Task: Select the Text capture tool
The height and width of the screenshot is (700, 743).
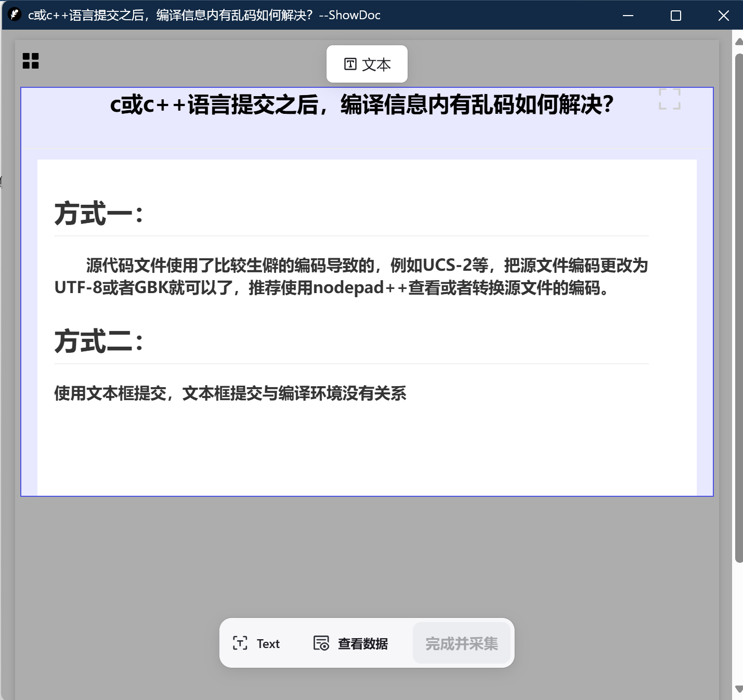Action: (x=256, y=643)
